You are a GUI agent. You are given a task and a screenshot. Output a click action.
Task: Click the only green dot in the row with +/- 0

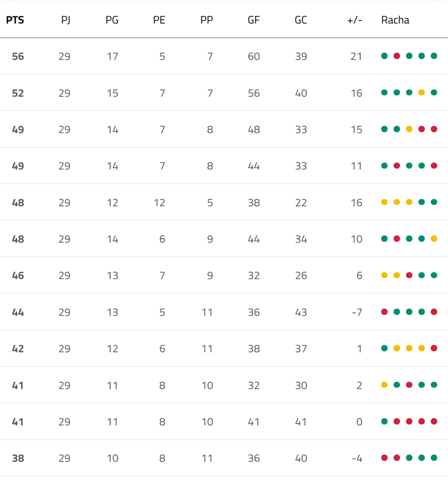tap(384, 421)
